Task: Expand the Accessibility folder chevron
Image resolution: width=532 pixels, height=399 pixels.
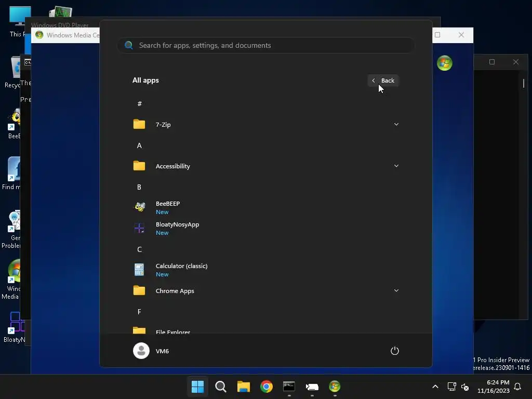Action: click(396, 166)
